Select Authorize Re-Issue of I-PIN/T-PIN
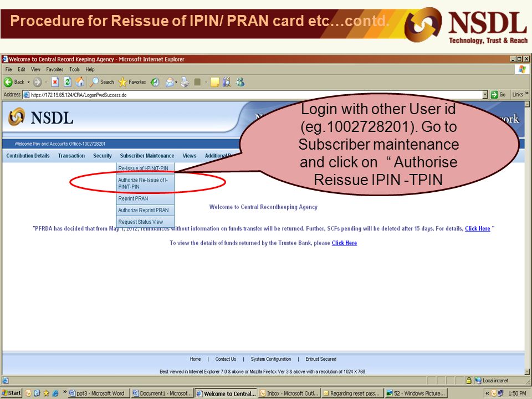Image resolution: width=532 pixels, height=399 pixels. point(145,183)
